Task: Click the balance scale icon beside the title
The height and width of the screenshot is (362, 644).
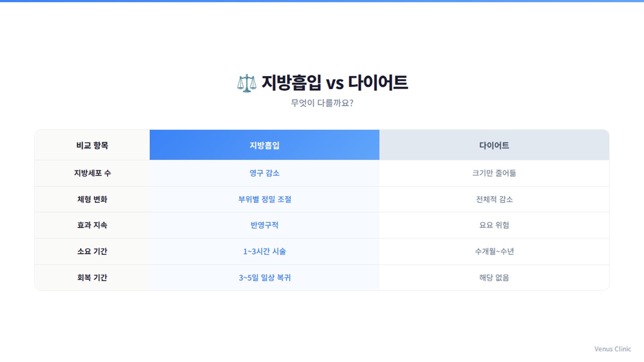Action: (x=247, y=83)
